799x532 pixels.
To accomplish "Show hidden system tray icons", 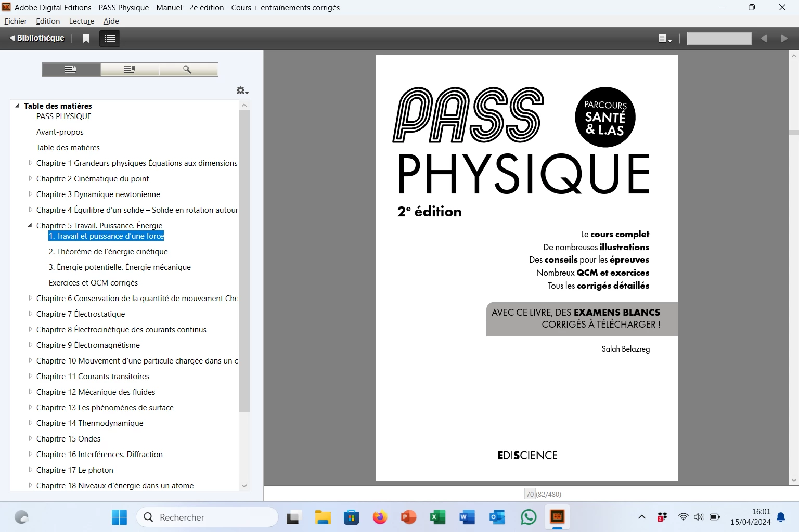I will coord(642,517).
